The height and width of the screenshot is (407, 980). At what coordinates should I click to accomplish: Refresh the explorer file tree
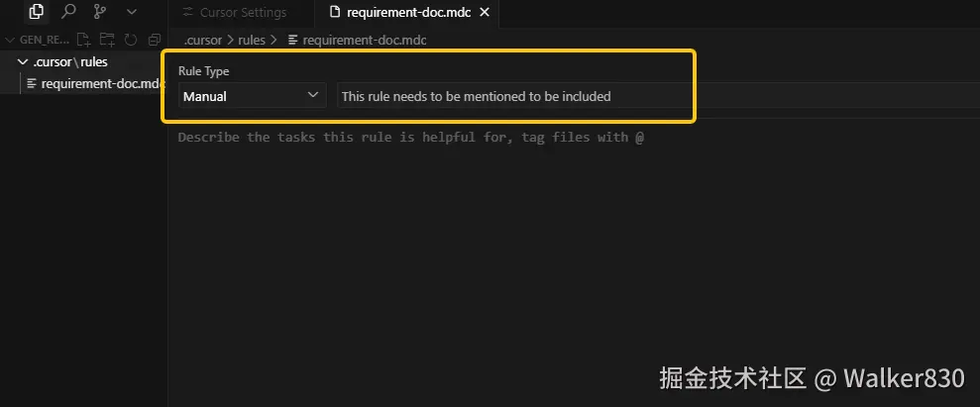[130, 40]
